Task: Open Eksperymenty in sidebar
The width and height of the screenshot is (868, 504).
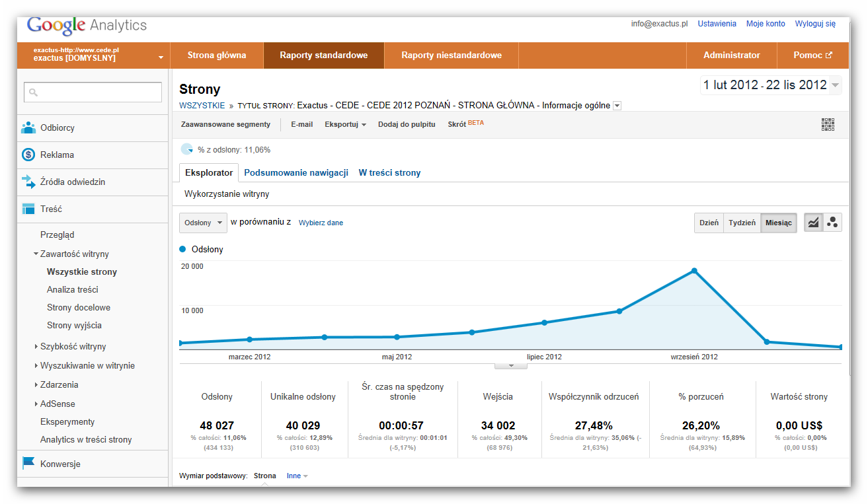Action: 67,421
